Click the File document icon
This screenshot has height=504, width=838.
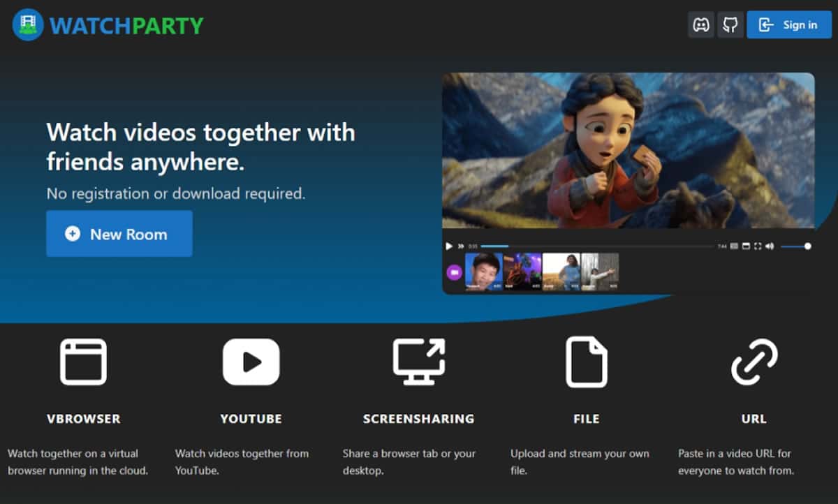pos(586,362)
